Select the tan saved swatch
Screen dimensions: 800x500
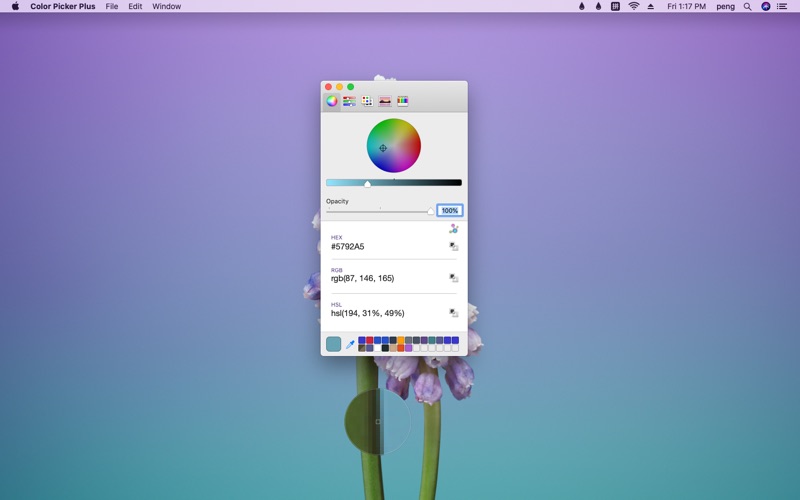coord(393,348)
